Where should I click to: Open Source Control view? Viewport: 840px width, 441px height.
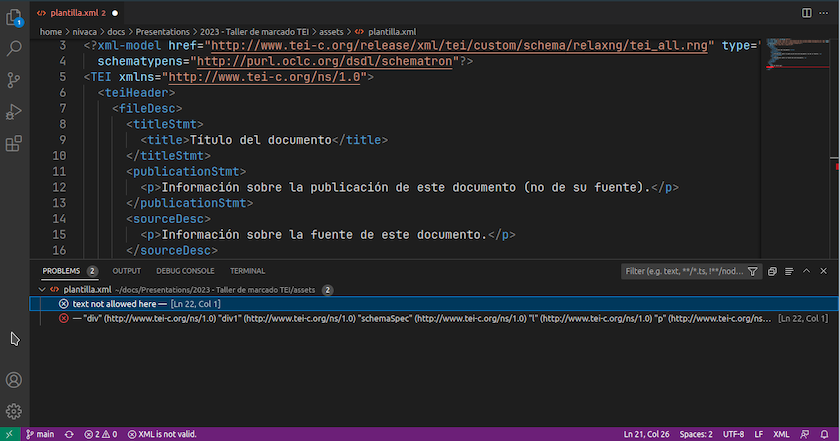point(14,79)
